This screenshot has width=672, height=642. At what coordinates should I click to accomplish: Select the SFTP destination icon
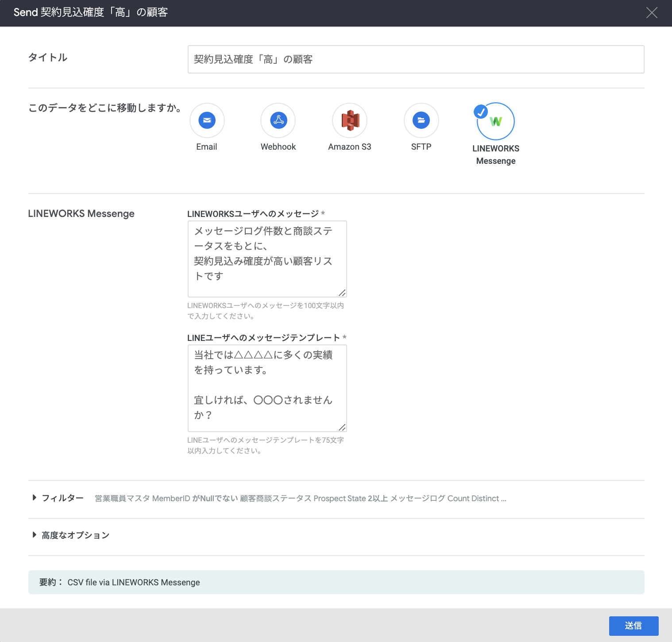(x=421, y=120)
